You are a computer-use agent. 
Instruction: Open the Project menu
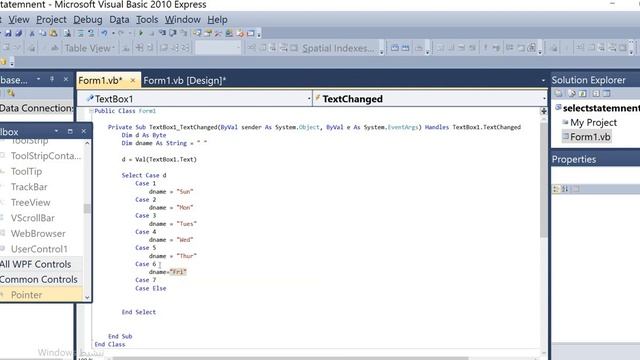click(51, 20)
